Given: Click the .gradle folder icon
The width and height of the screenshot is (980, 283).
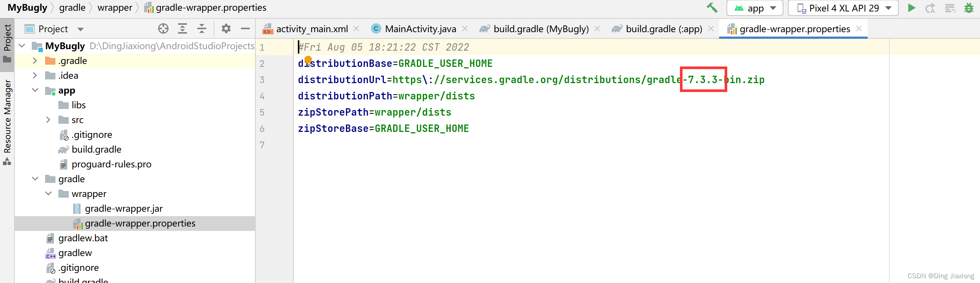Looking at the screenshot, I should click(50, 61).
